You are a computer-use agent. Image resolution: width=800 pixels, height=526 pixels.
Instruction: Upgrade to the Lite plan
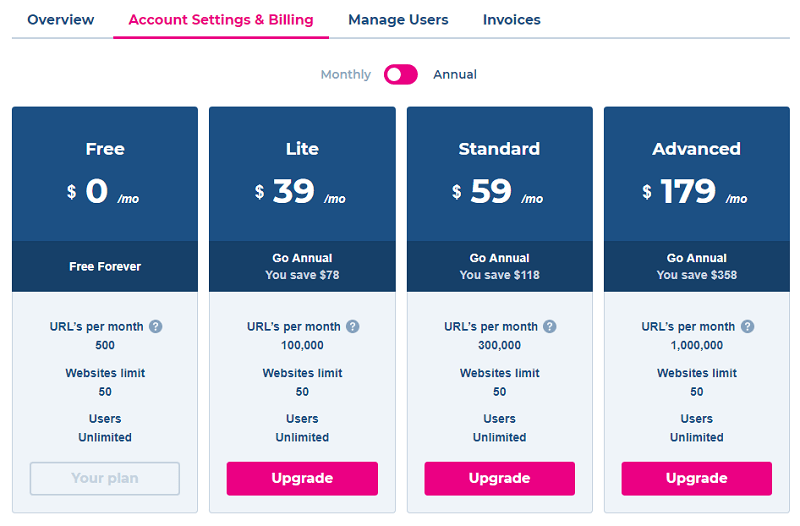pos(302,478)
